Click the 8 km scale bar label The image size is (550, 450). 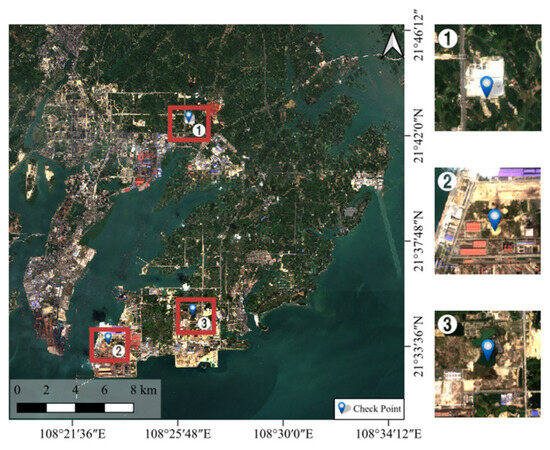pyautogui.click(x=144, y=390)
